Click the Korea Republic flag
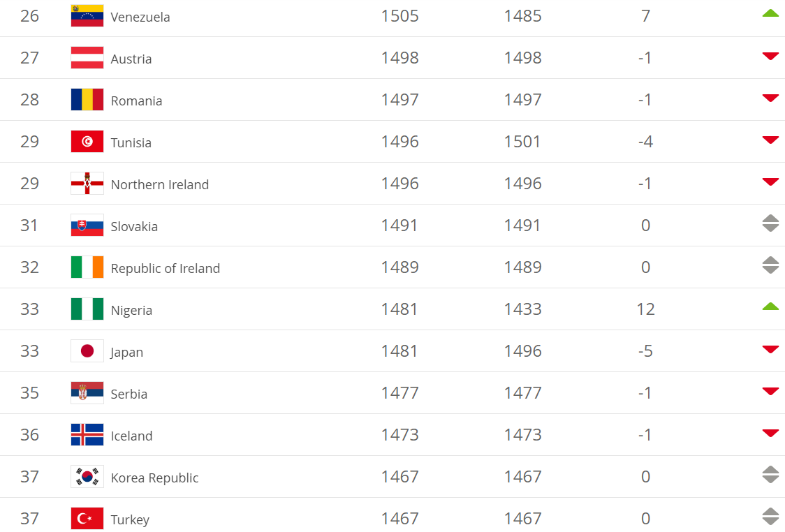Viewport: 785px width, 532px height. click(87, 477)
